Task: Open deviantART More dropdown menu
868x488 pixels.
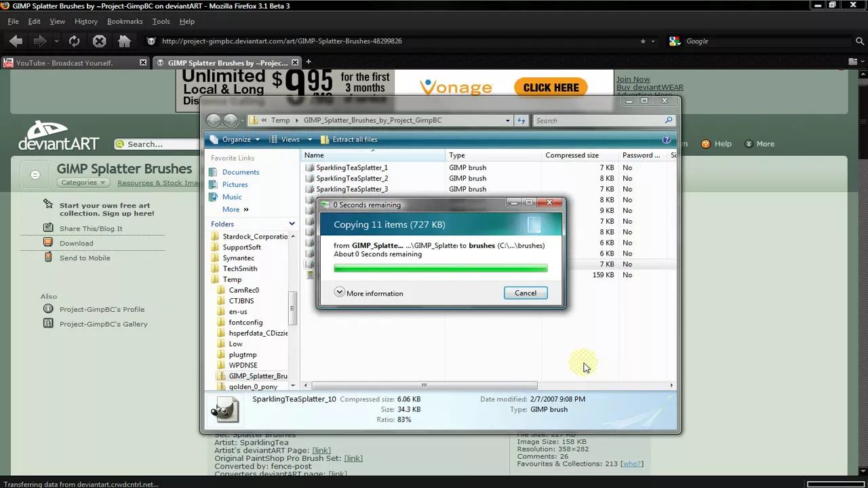Action: click(759, 144)
